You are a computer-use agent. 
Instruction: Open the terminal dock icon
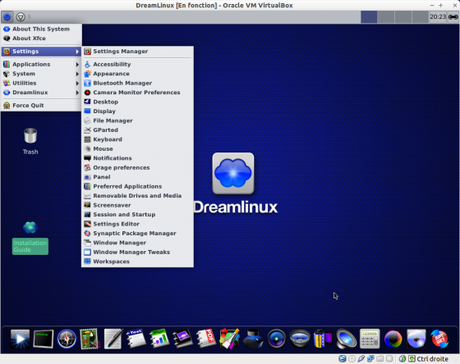click(x=43, y=339)
